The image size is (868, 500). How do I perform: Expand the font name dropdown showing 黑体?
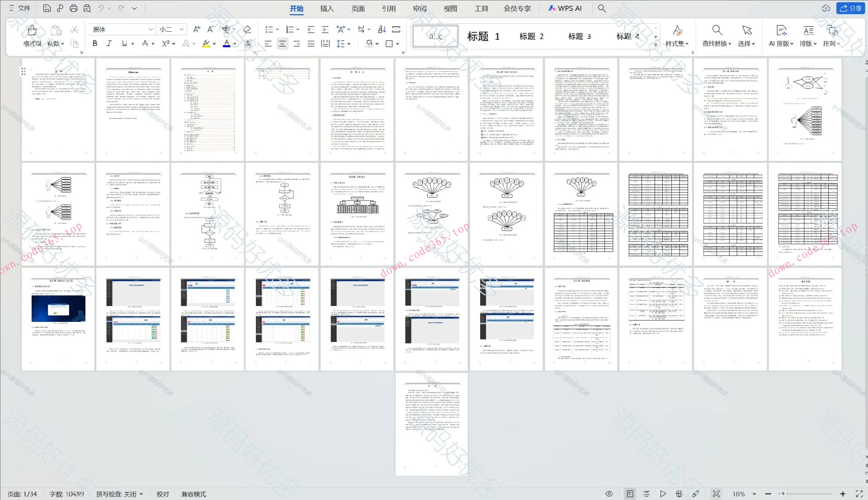pyautogui.click(x=151, y=29)
